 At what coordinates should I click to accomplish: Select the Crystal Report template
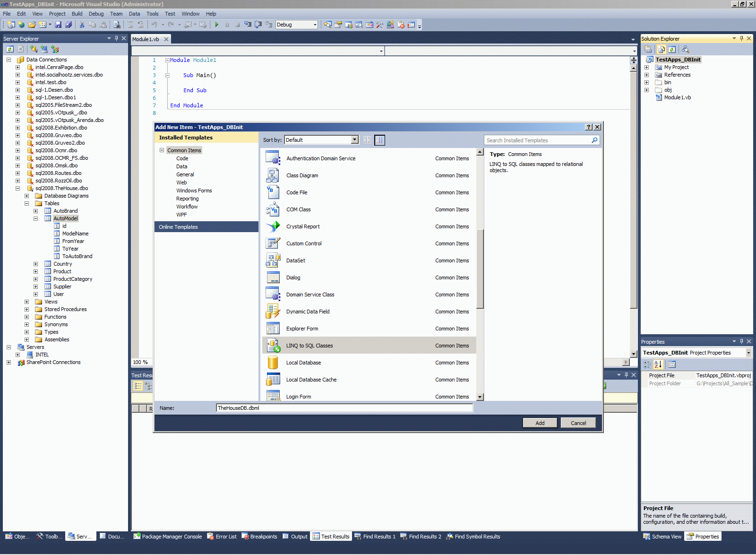point(369,226)
